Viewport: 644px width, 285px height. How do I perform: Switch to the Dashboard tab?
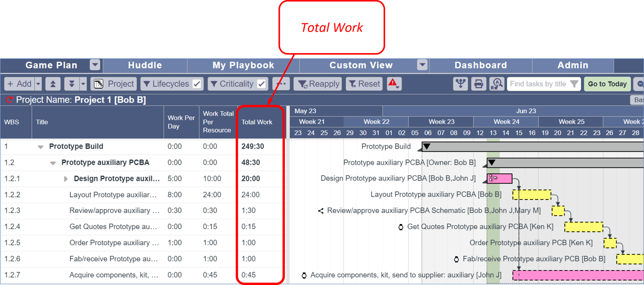481,65
